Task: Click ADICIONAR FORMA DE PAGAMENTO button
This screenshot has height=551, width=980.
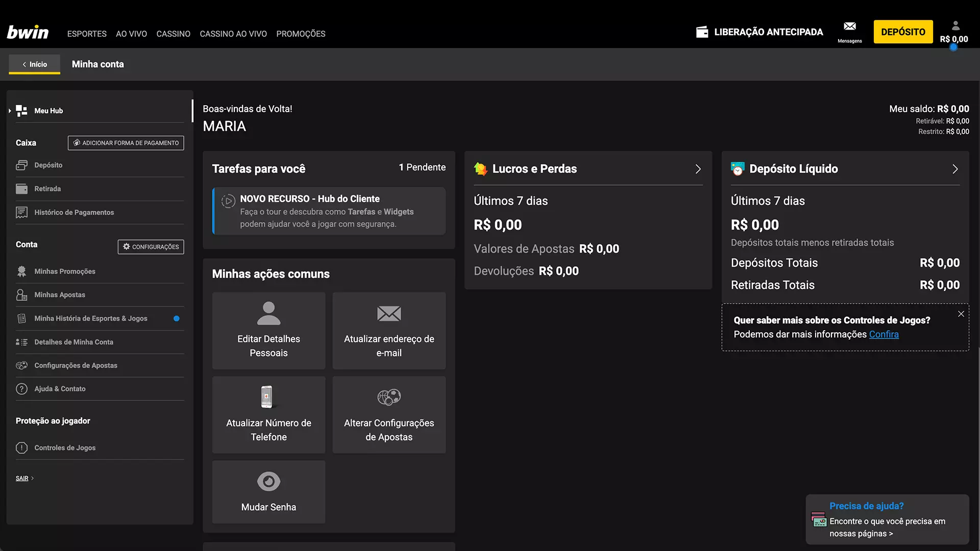Action: coord(126,143)
